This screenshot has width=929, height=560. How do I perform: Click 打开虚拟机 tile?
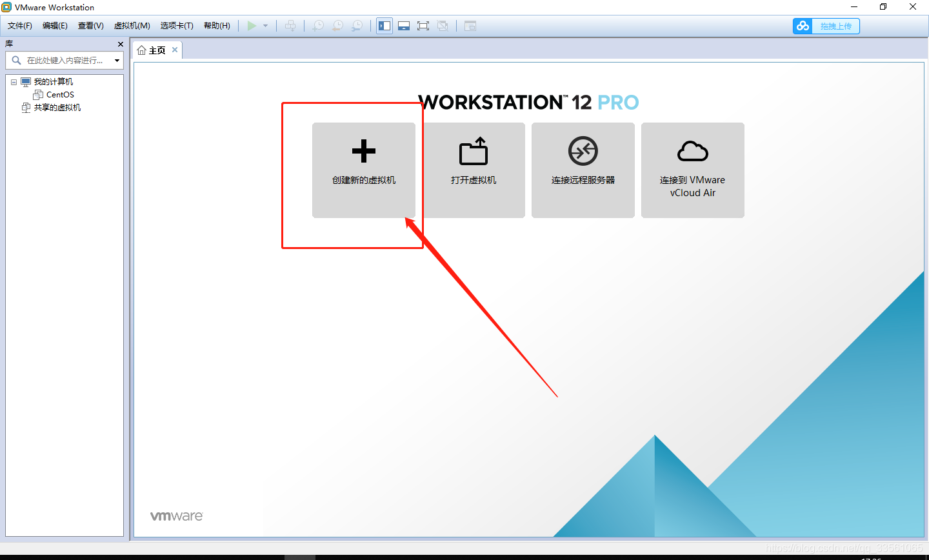(x=474, y=170)
